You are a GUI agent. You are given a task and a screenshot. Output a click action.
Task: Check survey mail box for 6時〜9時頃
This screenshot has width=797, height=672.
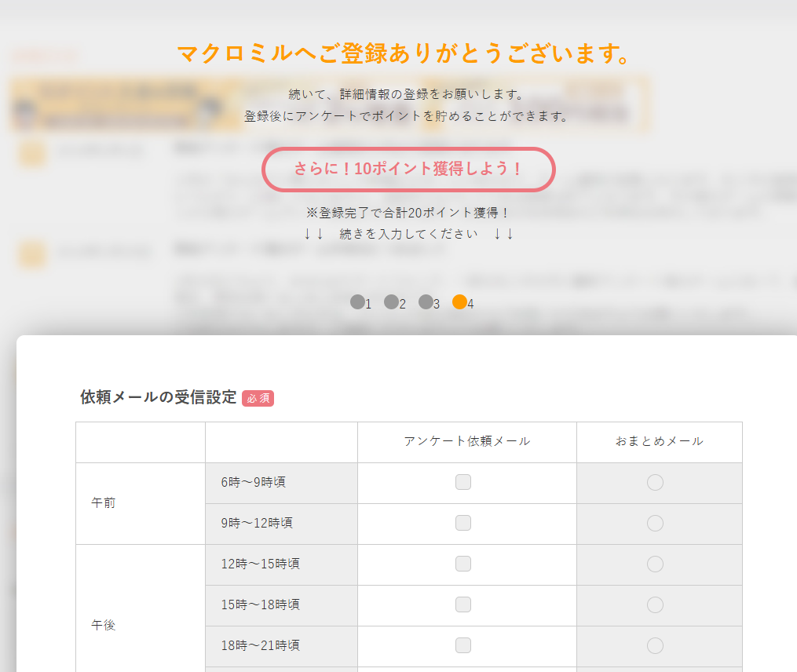coord(463,482)
